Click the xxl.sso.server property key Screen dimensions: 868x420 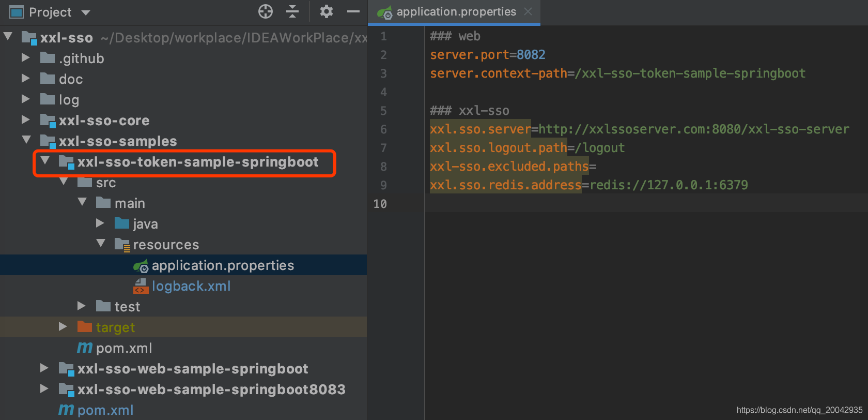pos(481,129)
